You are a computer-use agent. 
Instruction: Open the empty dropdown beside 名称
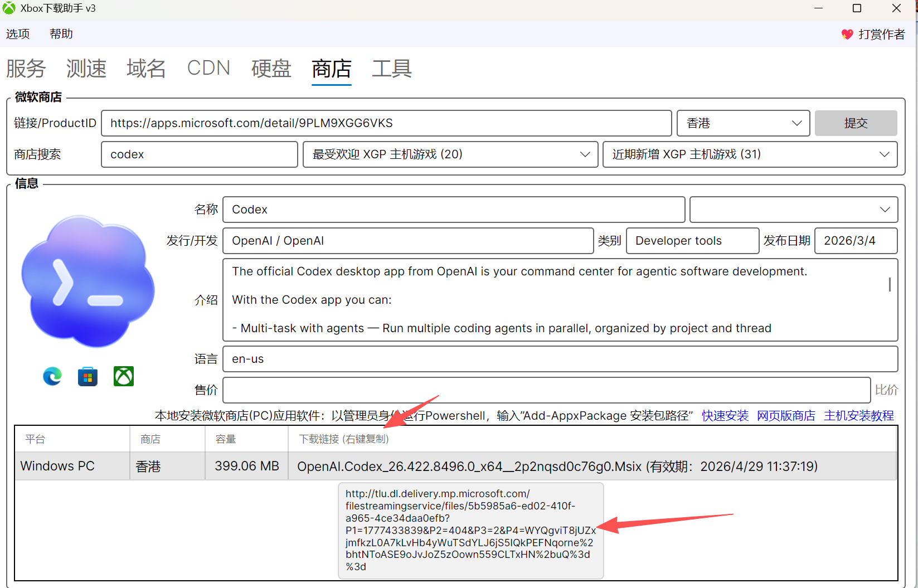click(794, 210)
